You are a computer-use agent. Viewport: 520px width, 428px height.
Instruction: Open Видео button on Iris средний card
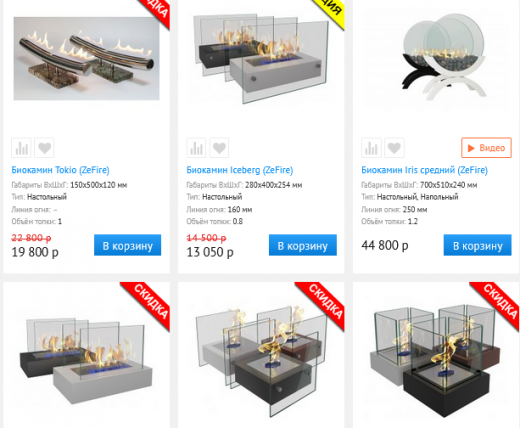pos(486,148)
